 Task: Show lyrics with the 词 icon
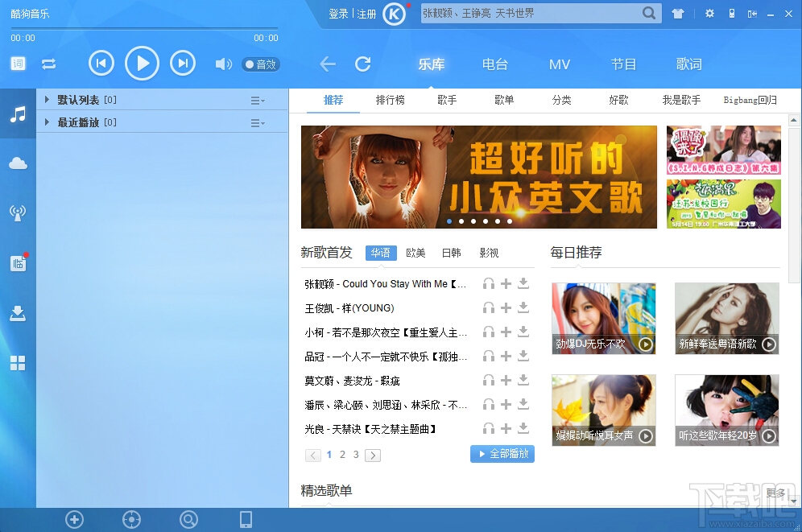pyautogui.click(x=18, y=63)
